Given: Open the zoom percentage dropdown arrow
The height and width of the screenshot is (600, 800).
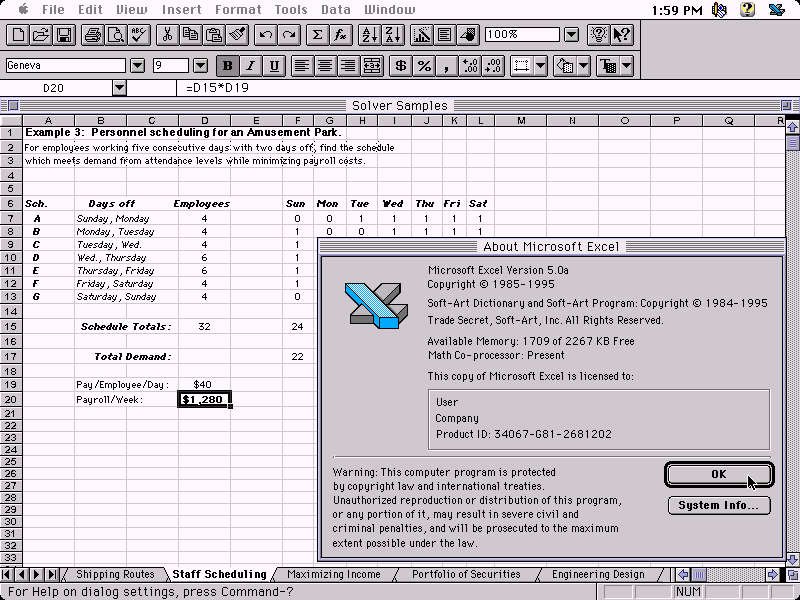Looking at the screenshot, I should point(571,35).
